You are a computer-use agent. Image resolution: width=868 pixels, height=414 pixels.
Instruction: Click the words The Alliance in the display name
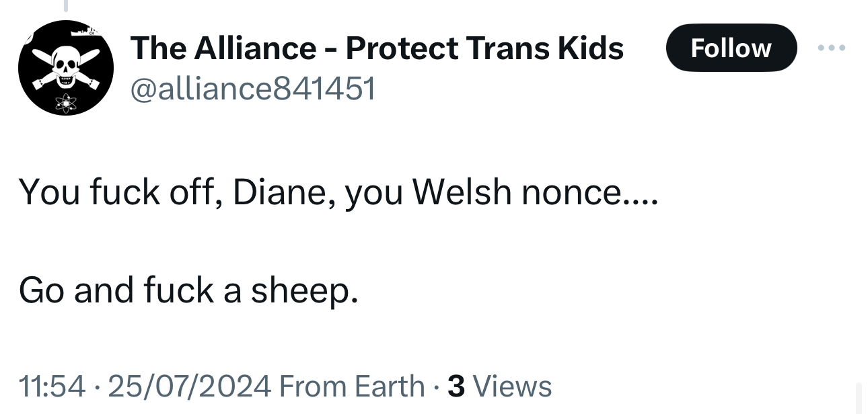point(223,48)
